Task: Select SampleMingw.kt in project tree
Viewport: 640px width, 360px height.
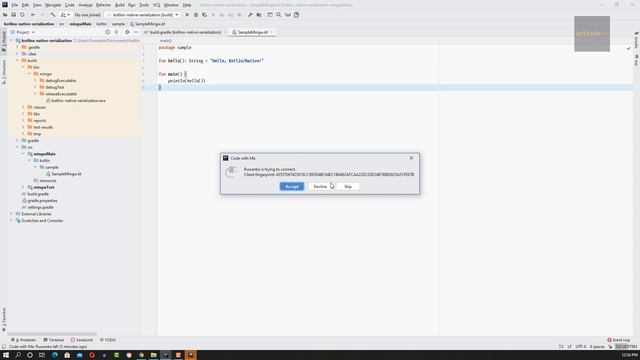Action: (64, 174)
